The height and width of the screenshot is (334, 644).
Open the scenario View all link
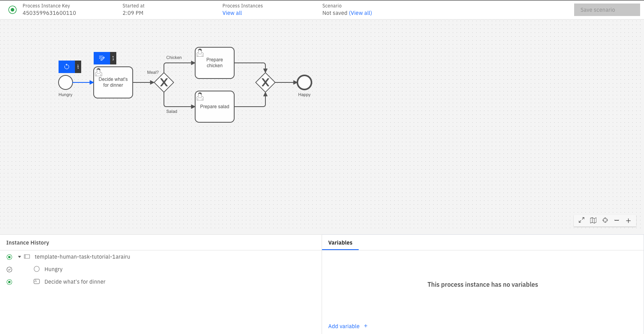click(361, 13)
